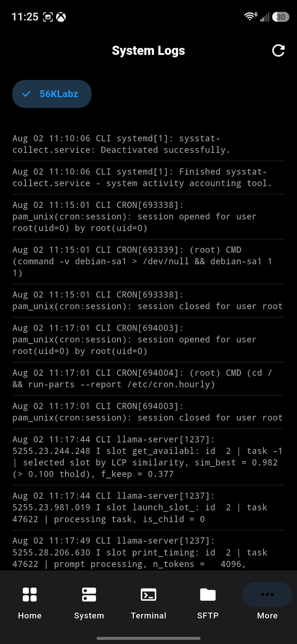Tap the sysstat-collect Deactivated successfully log entry

tap(148, 144)
